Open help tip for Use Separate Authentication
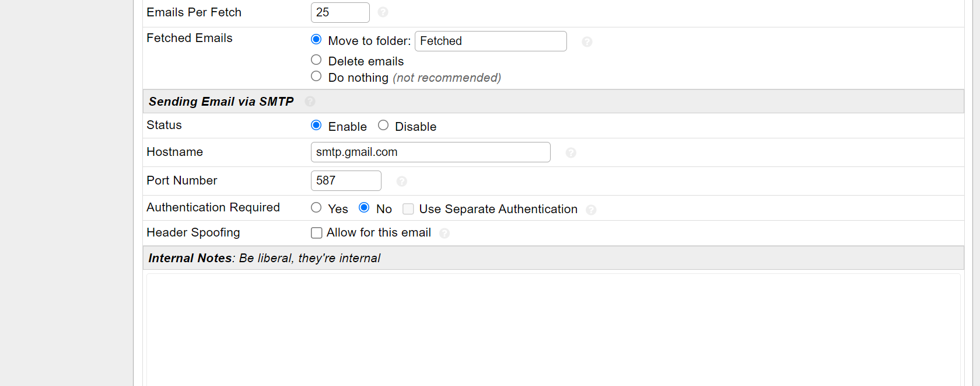The width and height of the screenshot is (980, 386). [x=591, y=210]
